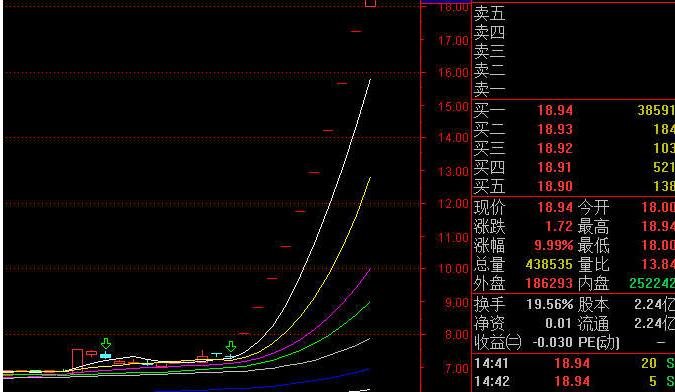Click the green arrow marker above the cyan candle

pos(105,343)
